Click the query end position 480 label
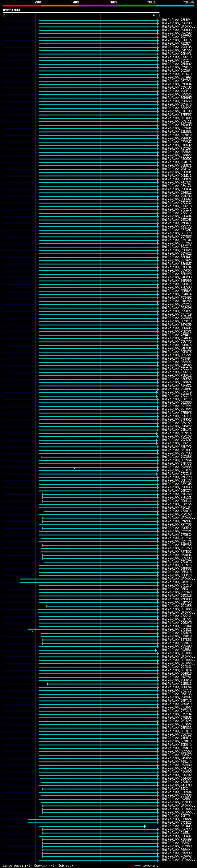Image resolution: width=197 pixels, height=868 pixels. point(155,15)
